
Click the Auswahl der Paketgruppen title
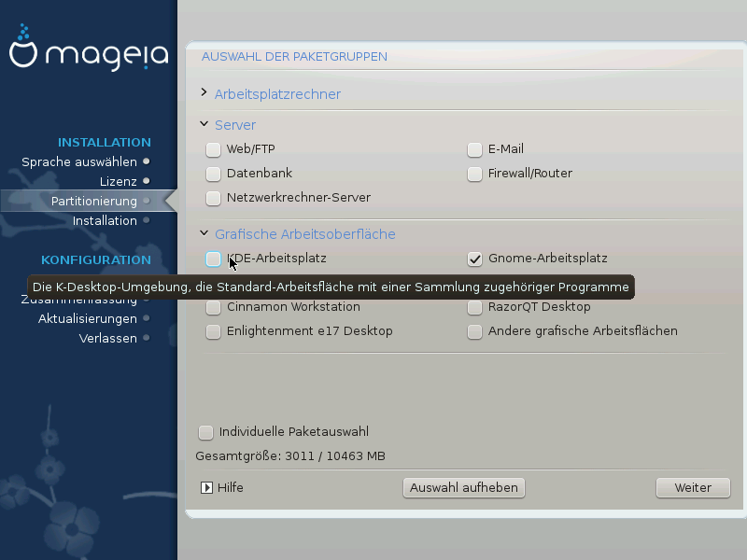[x=294, y=57]
